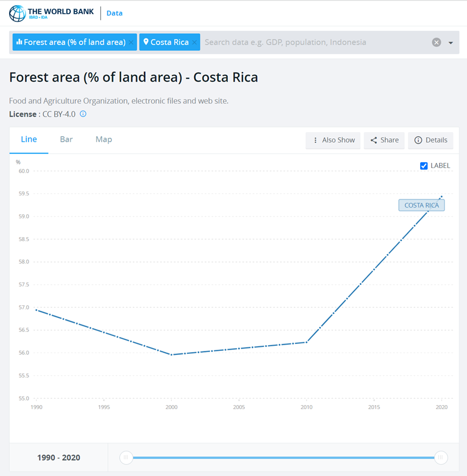Click the 'Costa Rica' chip text

170,42
